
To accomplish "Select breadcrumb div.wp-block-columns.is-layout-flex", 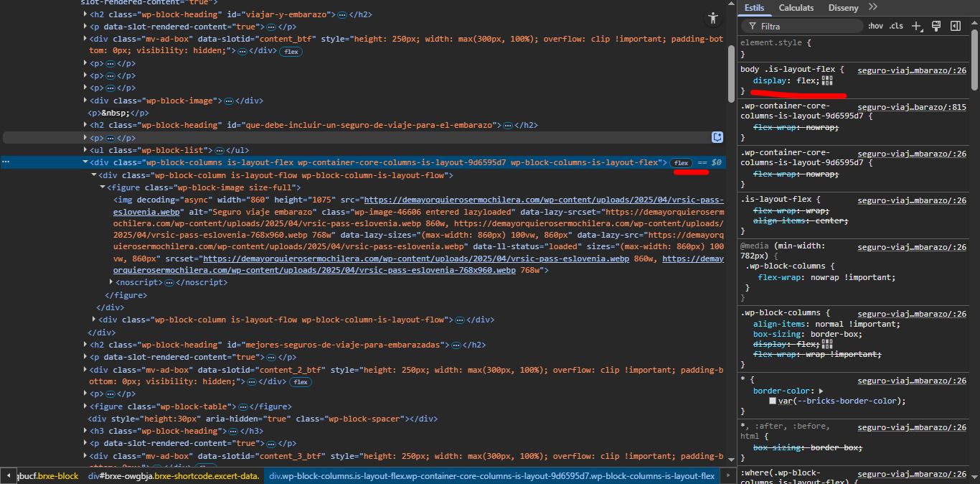I will (491, 476).
